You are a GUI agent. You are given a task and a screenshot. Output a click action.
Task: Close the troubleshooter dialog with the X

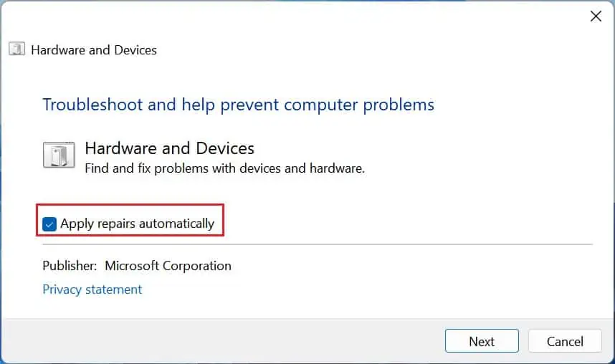(596, 16)
